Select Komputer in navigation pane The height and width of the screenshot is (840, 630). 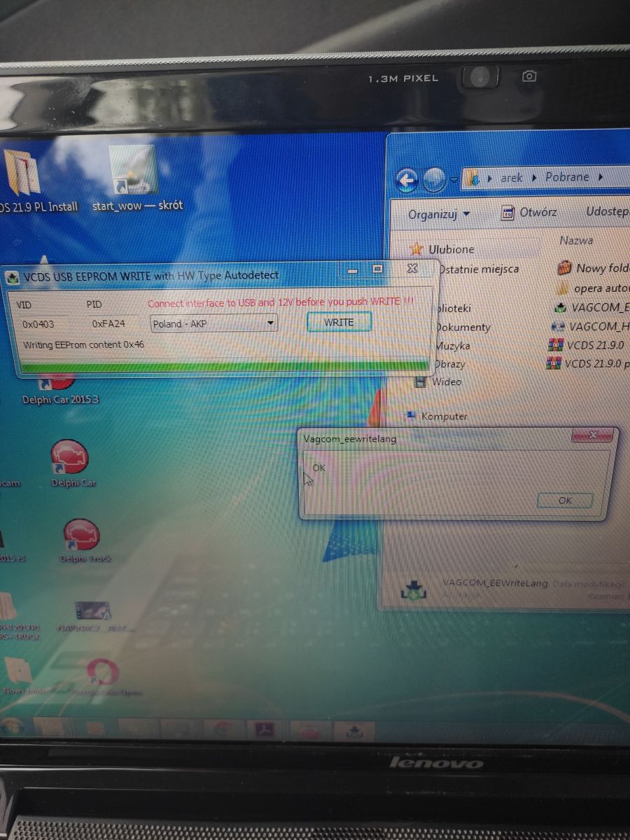coord(444,416)
